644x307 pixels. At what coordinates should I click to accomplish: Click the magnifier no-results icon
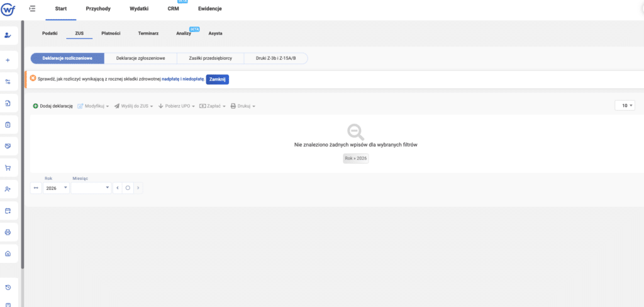355,132
